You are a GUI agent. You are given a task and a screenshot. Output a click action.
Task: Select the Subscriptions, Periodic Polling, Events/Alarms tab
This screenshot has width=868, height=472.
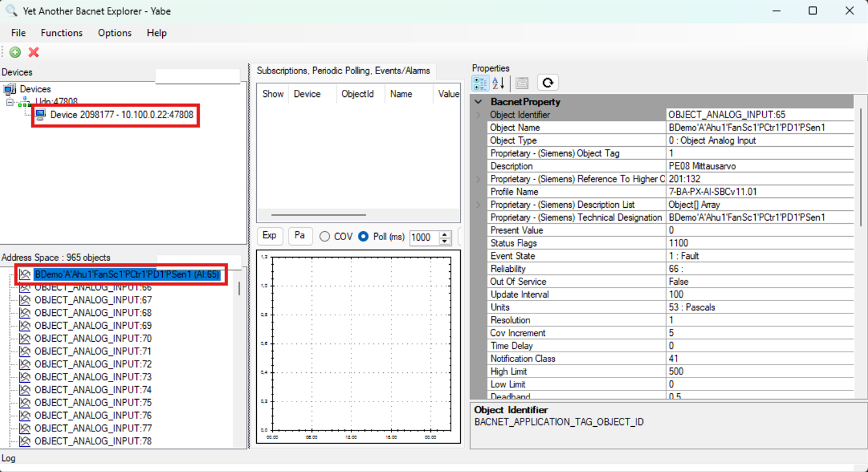click(344, 71)
